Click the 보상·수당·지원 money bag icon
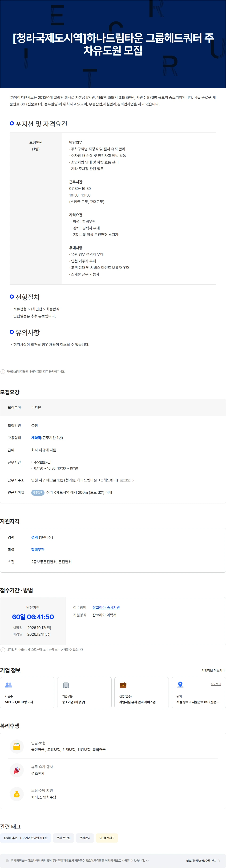 [x=16, y=794]
